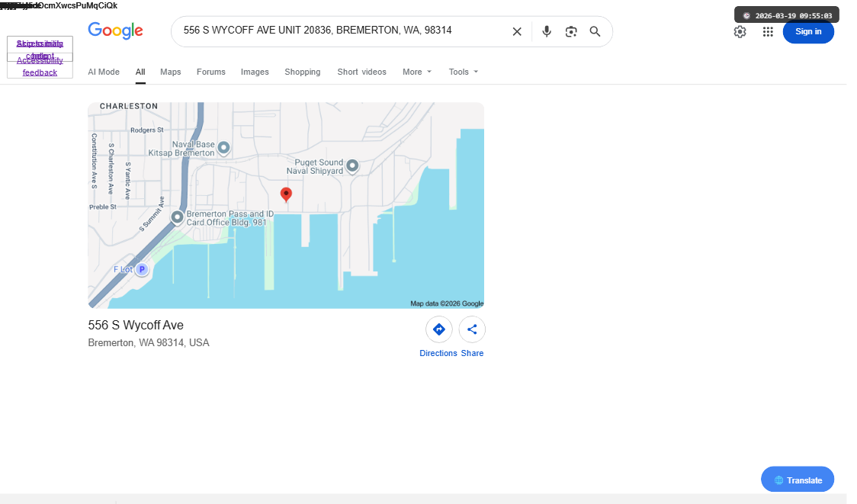Click the Charleston label on the map
This screenshot has height=504, width=857.
tap(128, 106)
